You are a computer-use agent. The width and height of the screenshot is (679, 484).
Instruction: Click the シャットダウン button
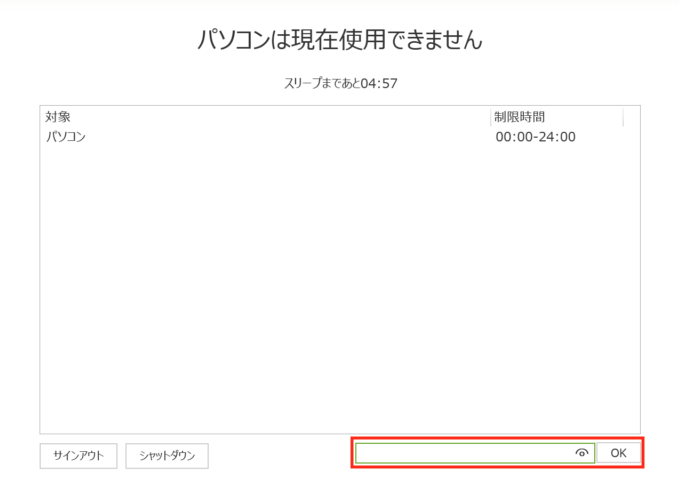point(167,455)
